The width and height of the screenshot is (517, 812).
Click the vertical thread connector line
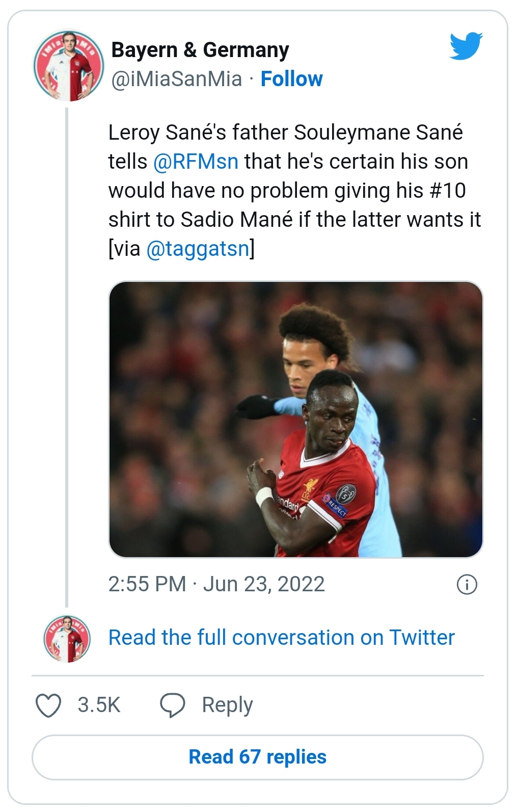coord(67,357)
